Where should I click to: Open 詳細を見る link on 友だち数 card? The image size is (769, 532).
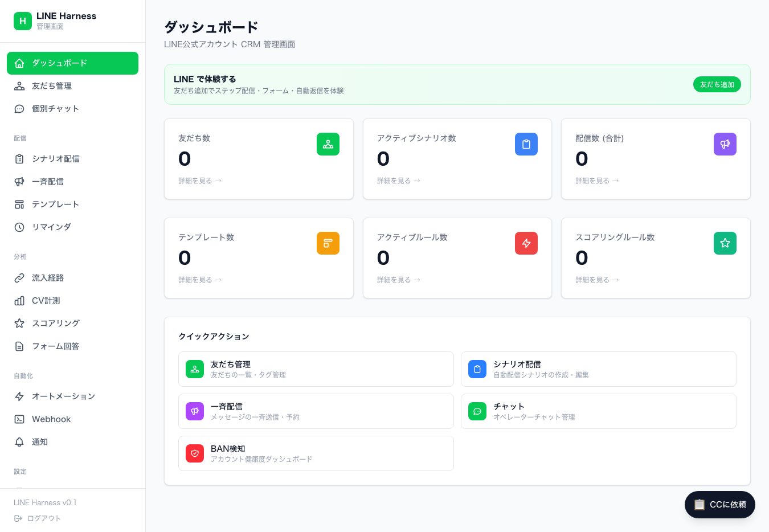(x=200, y=181)
